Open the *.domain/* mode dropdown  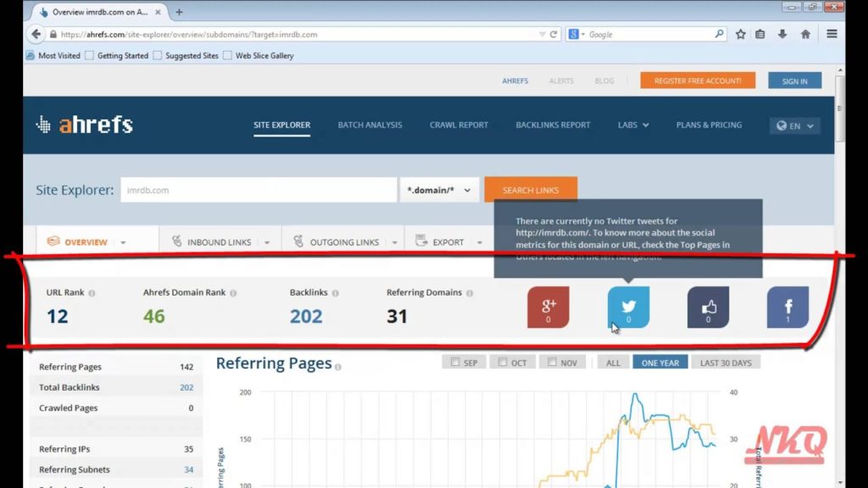coord(440,190)
